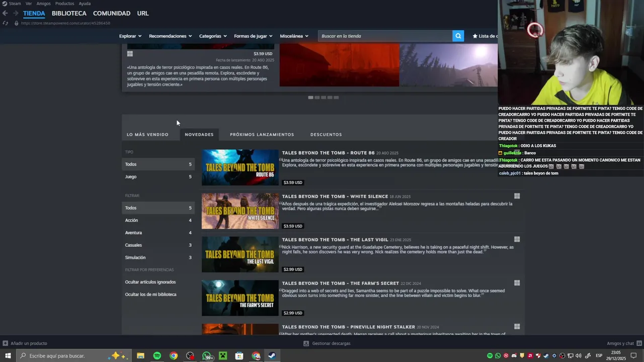644x362 pixels.
Task: Expand the Categorías dropdown
Action: tap(213, 36)
